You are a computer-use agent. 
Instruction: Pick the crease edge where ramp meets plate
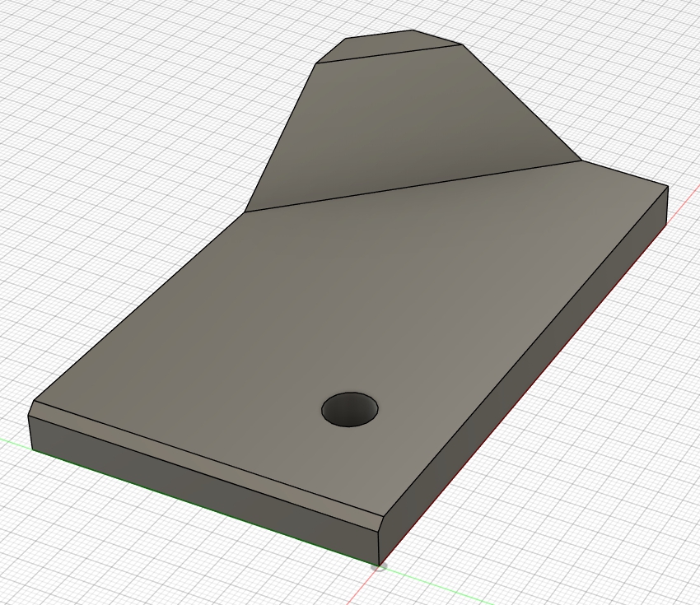(x=412, y=186)
